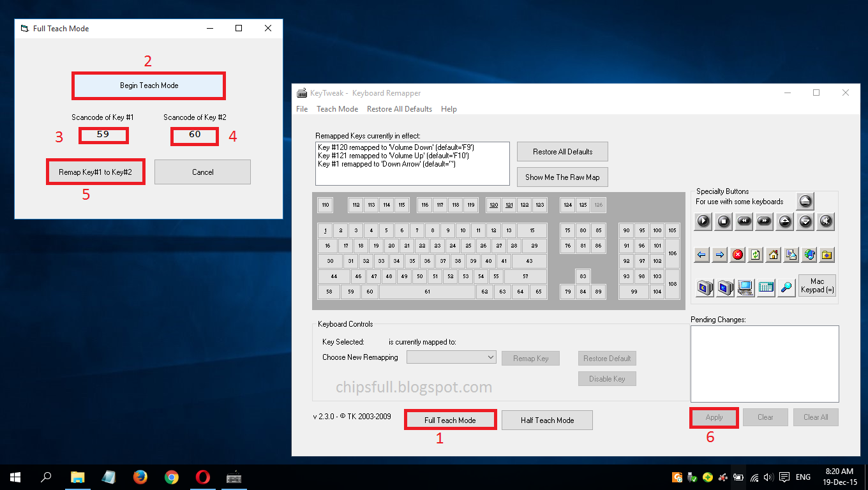Click the red X browser Stop button
Viewport: 868px width, 490px height.
pyautogui.click(x=738, y=255)
